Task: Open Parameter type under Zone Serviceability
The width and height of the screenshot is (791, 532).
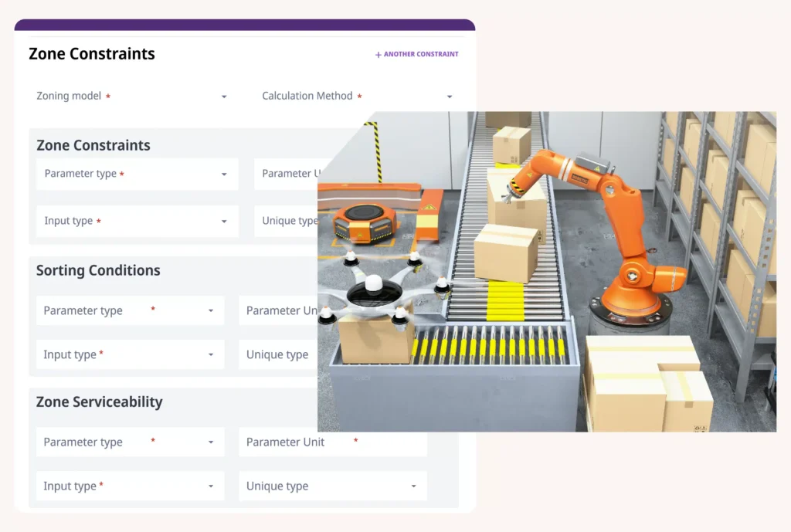Action: click(x=130, y=442)
